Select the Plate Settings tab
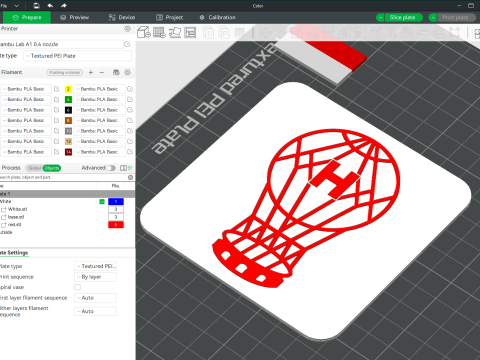The height and width of the screenshot is (360, 480). click(x=14, y=253)
